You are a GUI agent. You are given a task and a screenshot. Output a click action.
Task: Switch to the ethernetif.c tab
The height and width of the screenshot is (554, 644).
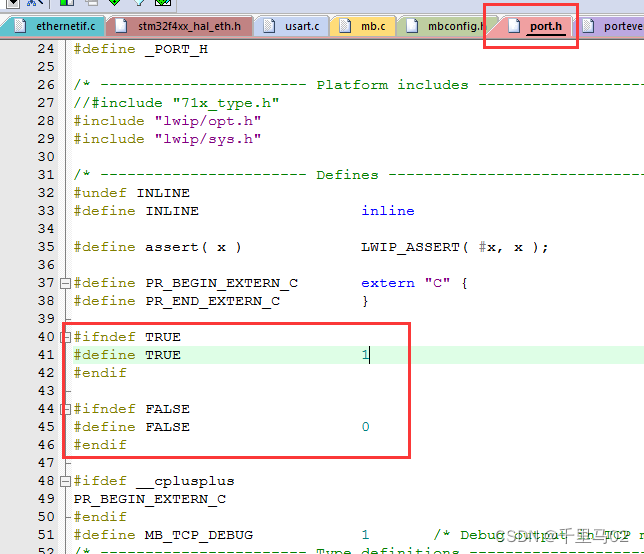point(53,26)
